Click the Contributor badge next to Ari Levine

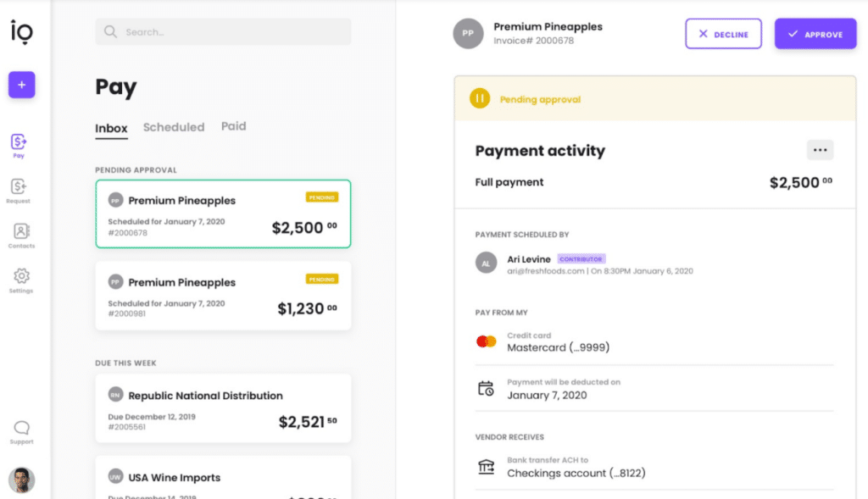581,257
